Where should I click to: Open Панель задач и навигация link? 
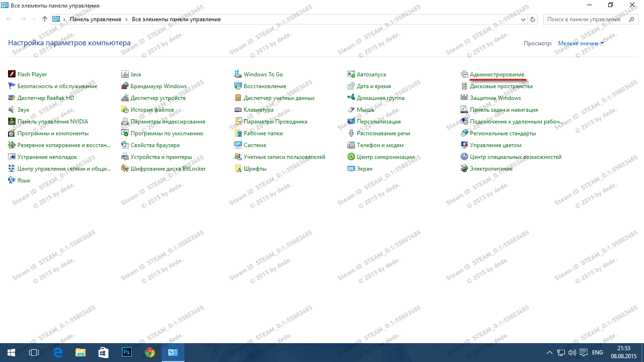click(x=504, y=110)
